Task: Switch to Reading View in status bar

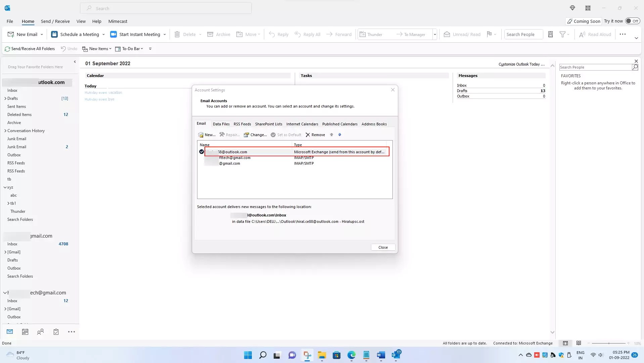Action: click(x=579, y=343)
